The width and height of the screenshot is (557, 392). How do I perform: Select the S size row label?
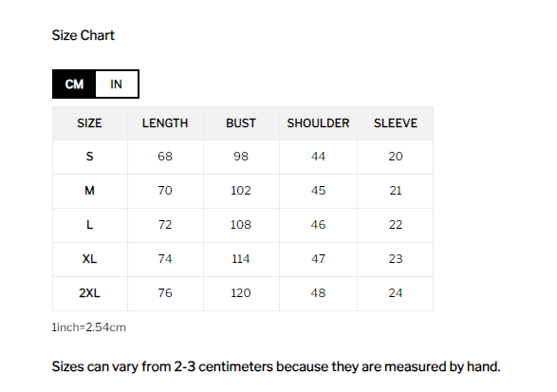click(90, 157)
